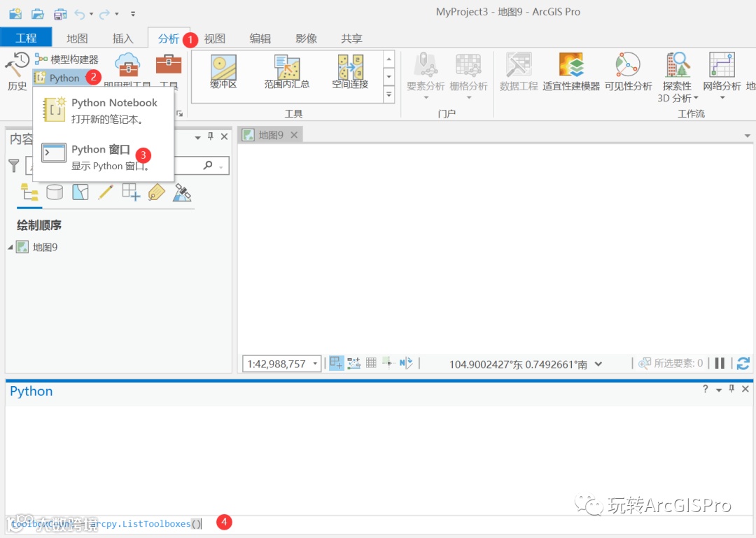Select list by data source view
This screenshot has width=756, height=538.
point(55,192)
